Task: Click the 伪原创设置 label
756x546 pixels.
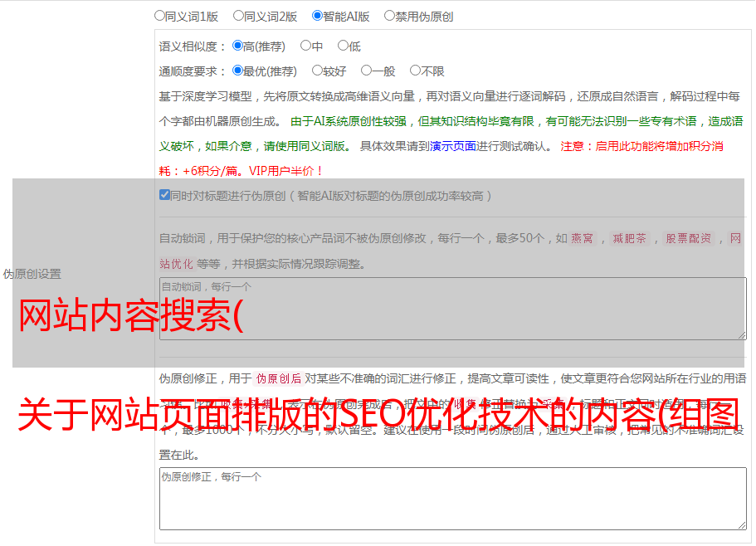Action: 32,274
